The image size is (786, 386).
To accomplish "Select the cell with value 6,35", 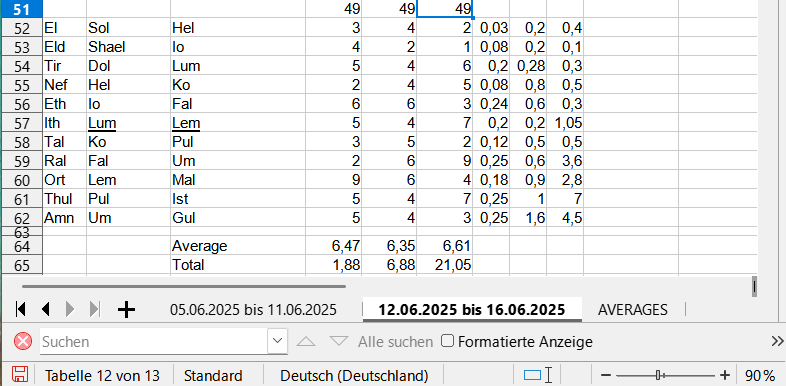I will pyautogui.click(x=389, y=246).
